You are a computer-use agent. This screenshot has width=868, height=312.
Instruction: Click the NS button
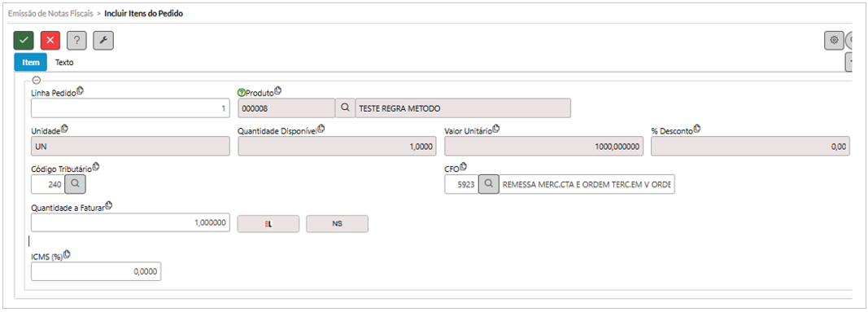(337, 224)
